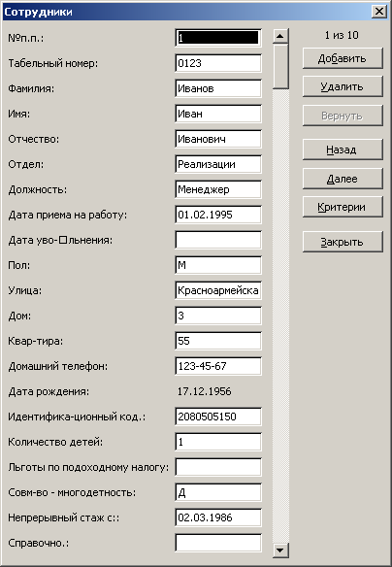Click the Имя field with Иван
Screen dimensions: 392x567
click(x=218, y=114)
